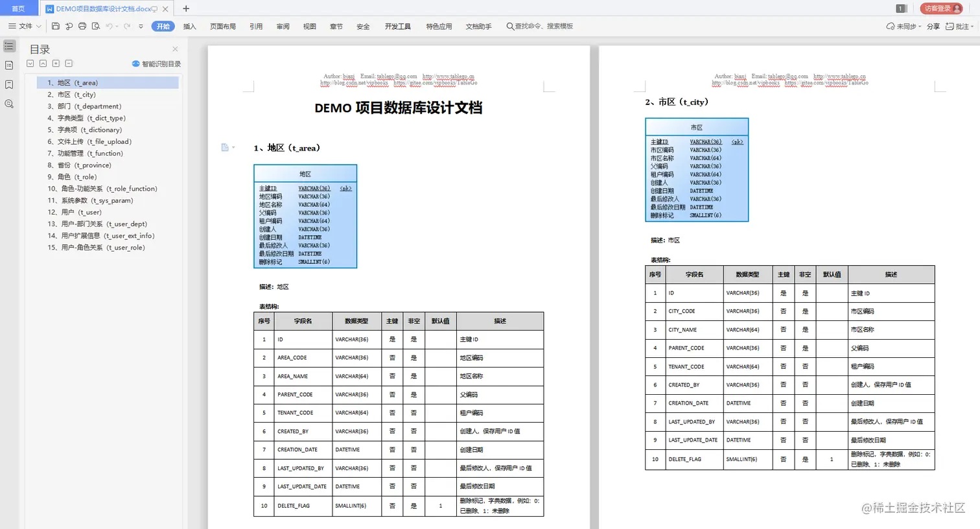This screenshot has width=980, height=529.
Task: Open the 审阅 ribbon tab
Action: 283,27
